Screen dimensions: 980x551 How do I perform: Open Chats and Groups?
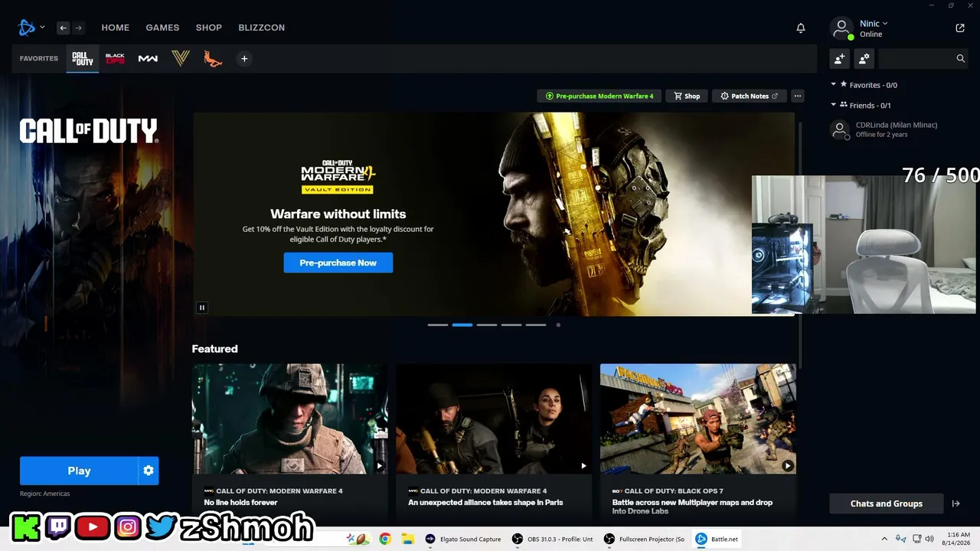pyautogui.click(x=887, y=504)
